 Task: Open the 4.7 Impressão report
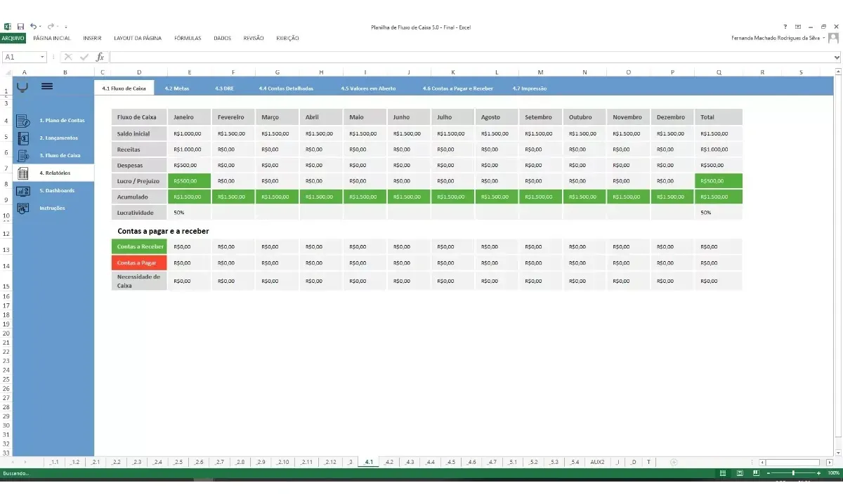pyautogui.click(x=530, y=88)
